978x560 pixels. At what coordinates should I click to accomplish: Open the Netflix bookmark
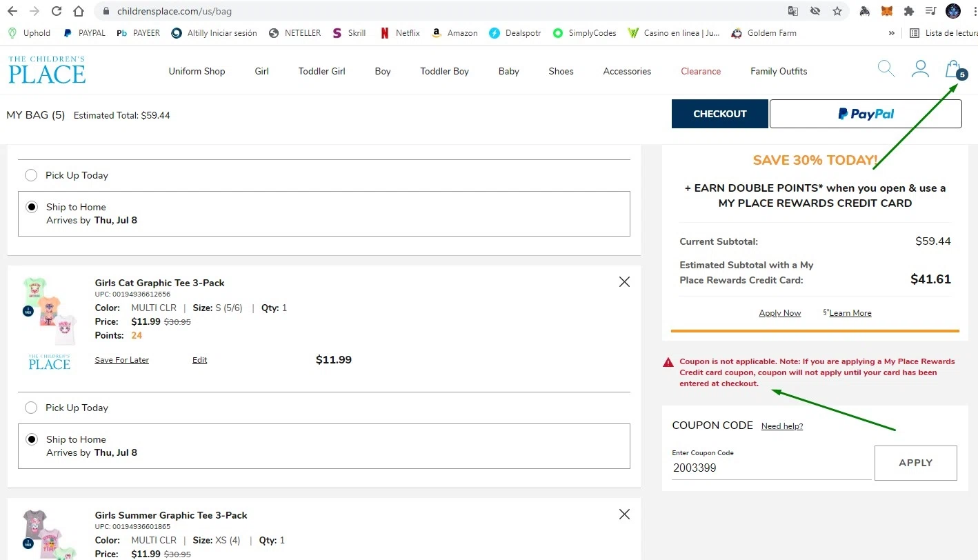[400, 32]
